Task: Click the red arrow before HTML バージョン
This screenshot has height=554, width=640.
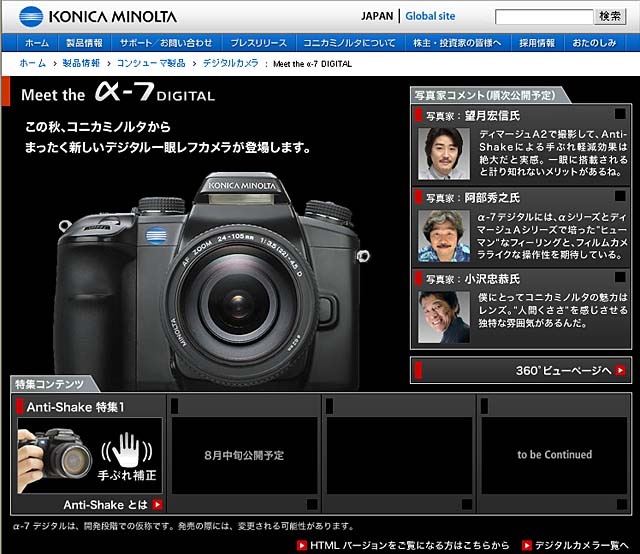Action: (x=302, y=545)
